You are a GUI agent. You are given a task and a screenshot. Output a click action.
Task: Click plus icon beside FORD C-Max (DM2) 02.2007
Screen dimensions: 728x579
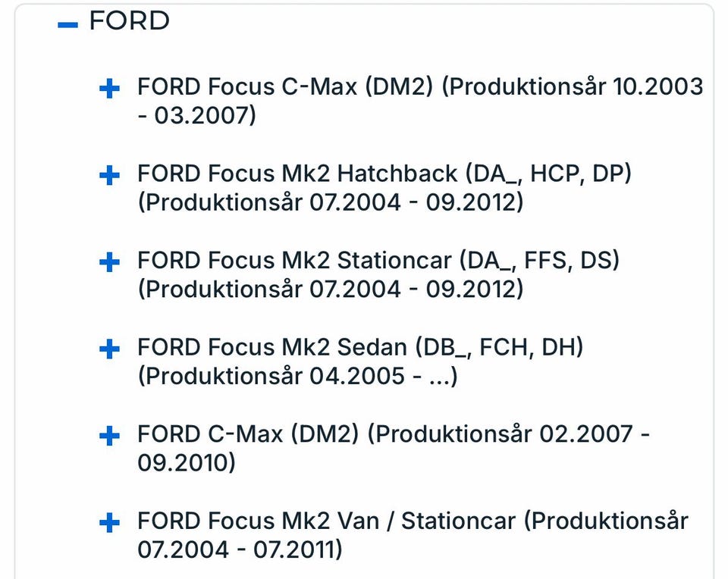(x=110, y=437)
